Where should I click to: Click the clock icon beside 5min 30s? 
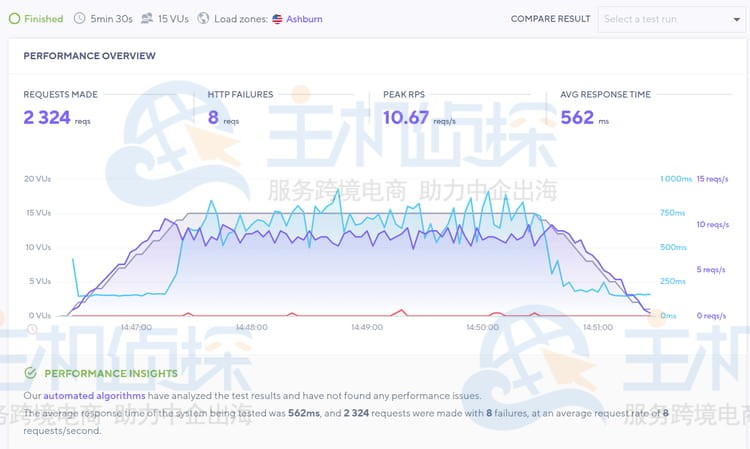79,19
